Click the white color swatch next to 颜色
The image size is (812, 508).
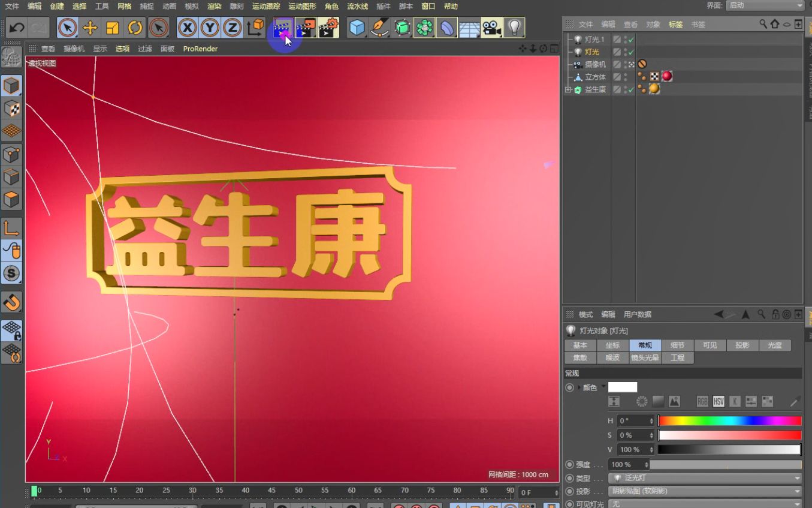click(622, 387)
